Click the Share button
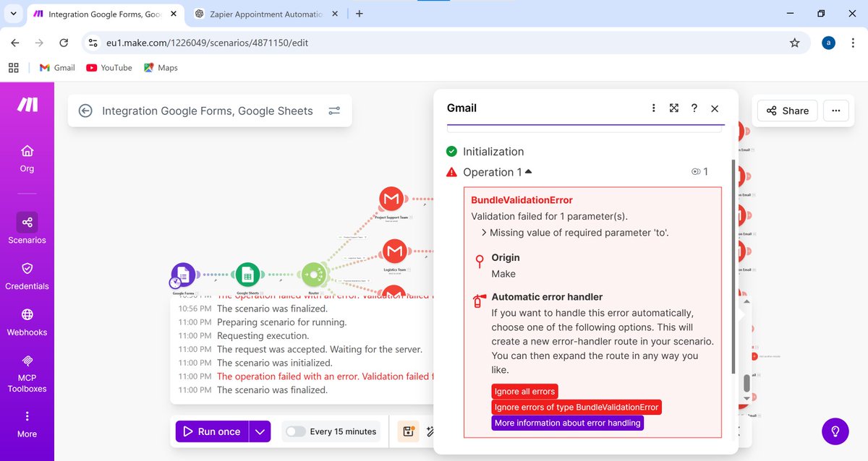Viewport: 868px width, 461px height. 788,111
